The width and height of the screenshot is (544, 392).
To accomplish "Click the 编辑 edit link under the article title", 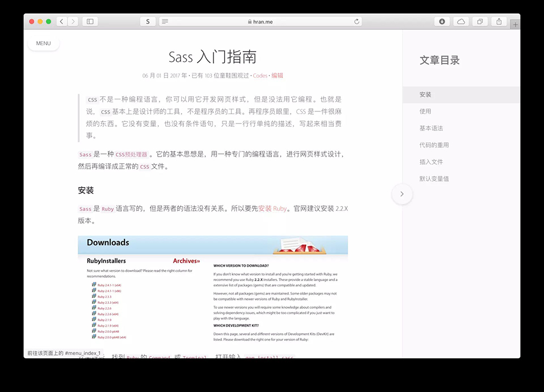I will (x=277, y=74).
